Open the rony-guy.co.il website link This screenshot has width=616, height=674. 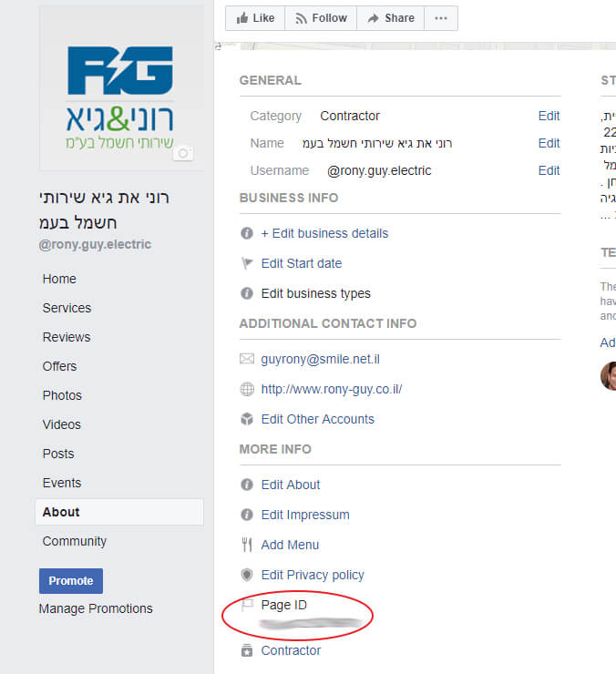(332, 389)
